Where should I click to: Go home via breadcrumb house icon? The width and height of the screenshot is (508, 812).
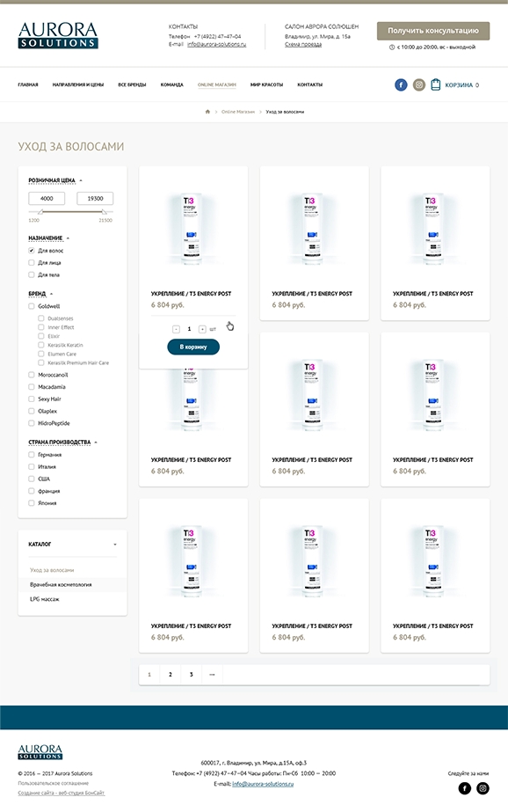(x=207, y=112)
